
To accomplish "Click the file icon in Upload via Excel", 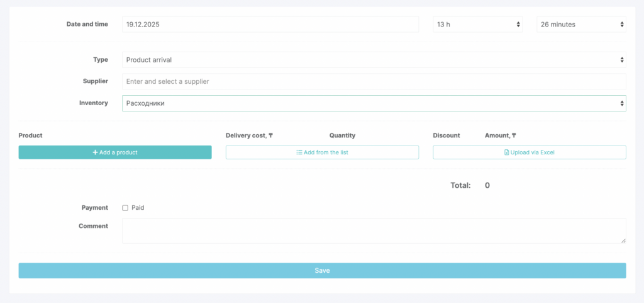I will [x=507, y=152].
